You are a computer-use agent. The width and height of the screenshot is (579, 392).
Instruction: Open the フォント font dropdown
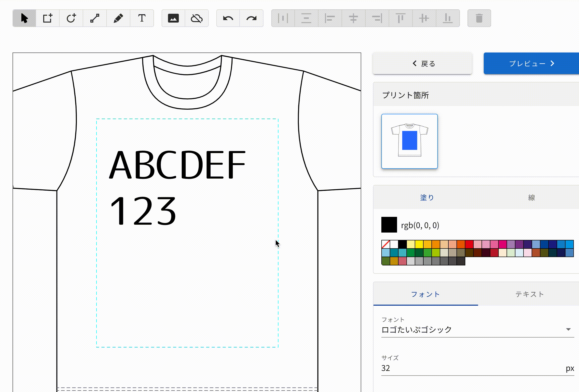(x=477, y=329)
